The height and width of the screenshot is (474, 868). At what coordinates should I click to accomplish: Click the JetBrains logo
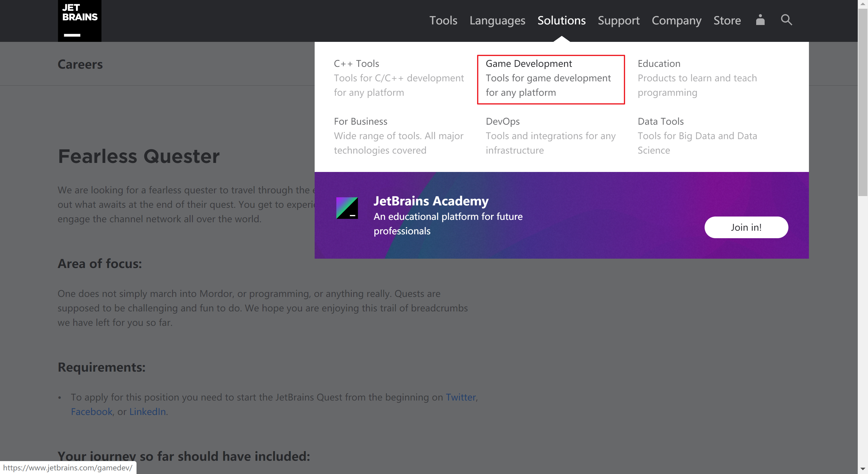80,20
